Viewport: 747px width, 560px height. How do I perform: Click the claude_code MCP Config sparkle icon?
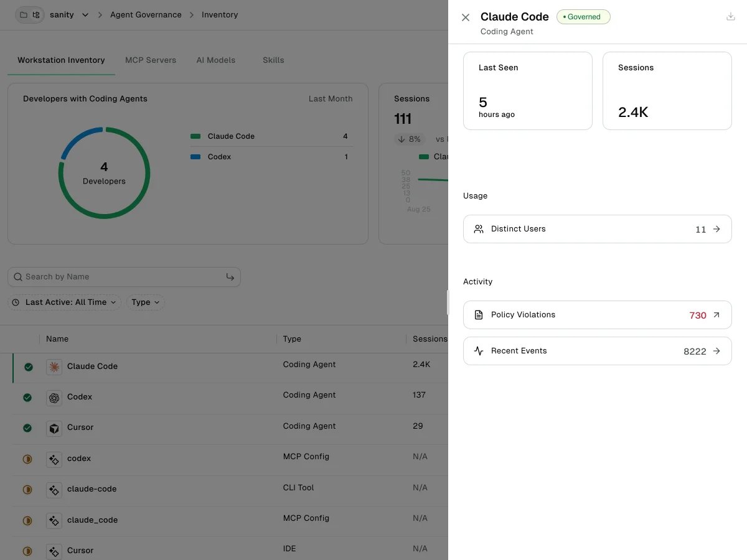54,520
